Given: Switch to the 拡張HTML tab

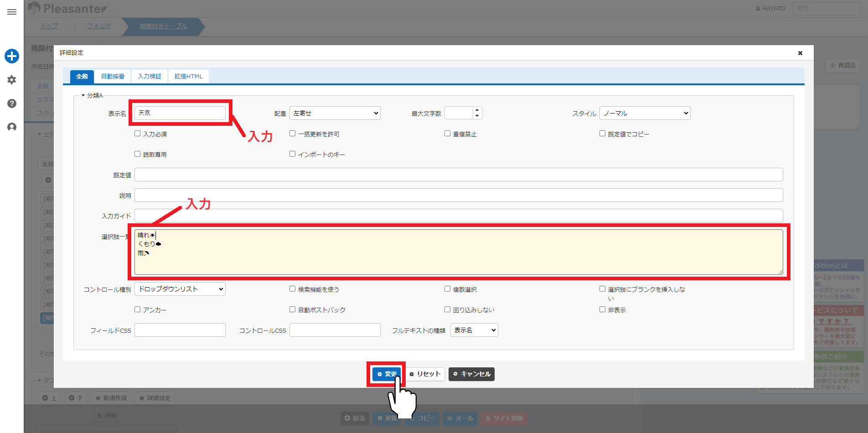Looking at the screenshot, I should [x=188, y=77].
